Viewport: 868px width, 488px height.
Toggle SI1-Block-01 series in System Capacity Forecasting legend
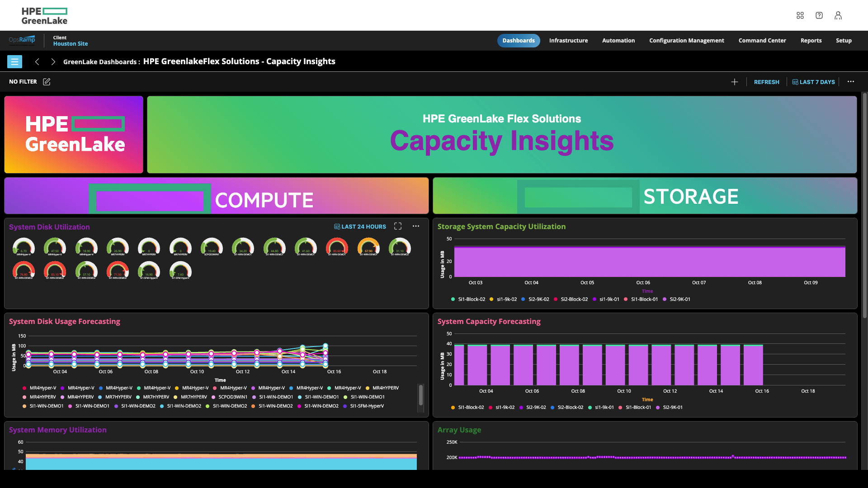[x=635, y=407]
